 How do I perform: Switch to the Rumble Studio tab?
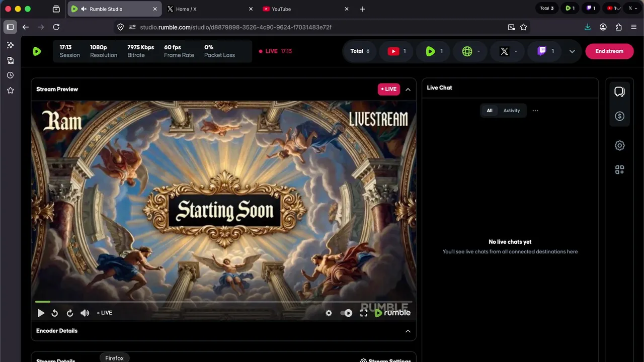pyautogui.click(x=114, y=9)
